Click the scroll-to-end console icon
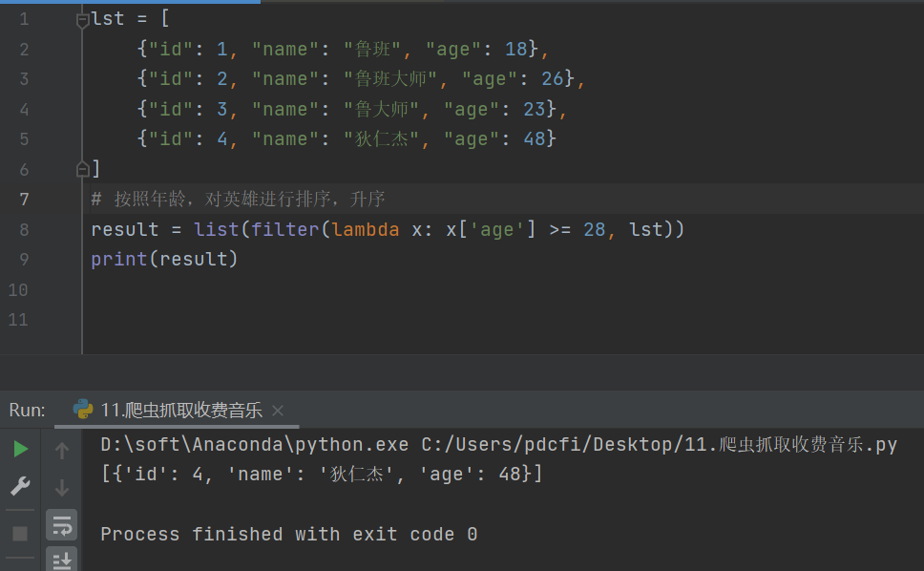The height and width of the screenshot is (571, 924). (x=62, y=560)
